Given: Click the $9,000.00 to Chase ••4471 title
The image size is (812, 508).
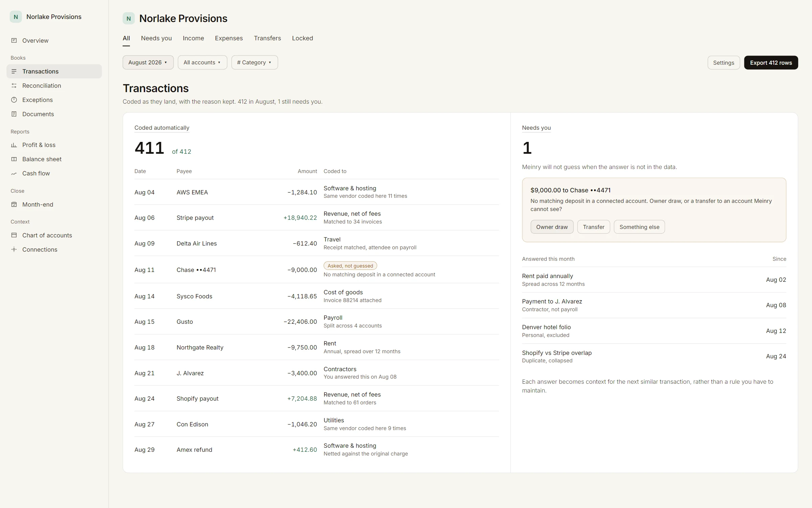Looking at the screenshot, I should point(570,190).
